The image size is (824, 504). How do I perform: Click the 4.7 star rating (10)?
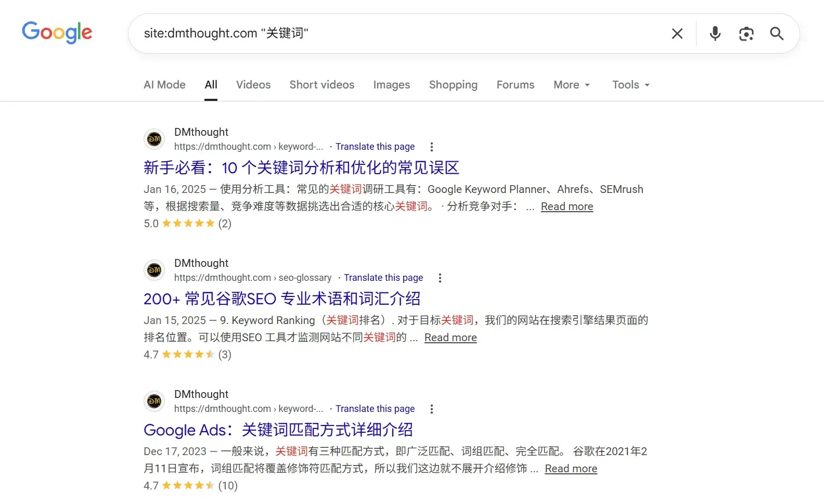point(190,486)
